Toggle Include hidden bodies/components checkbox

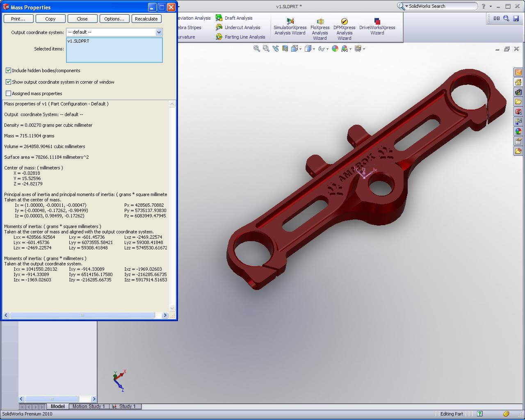[x=8, y=71]
